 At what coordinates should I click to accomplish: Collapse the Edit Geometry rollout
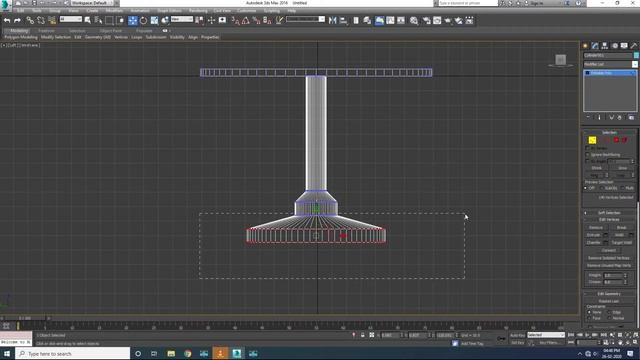click(x=609, y=294)
